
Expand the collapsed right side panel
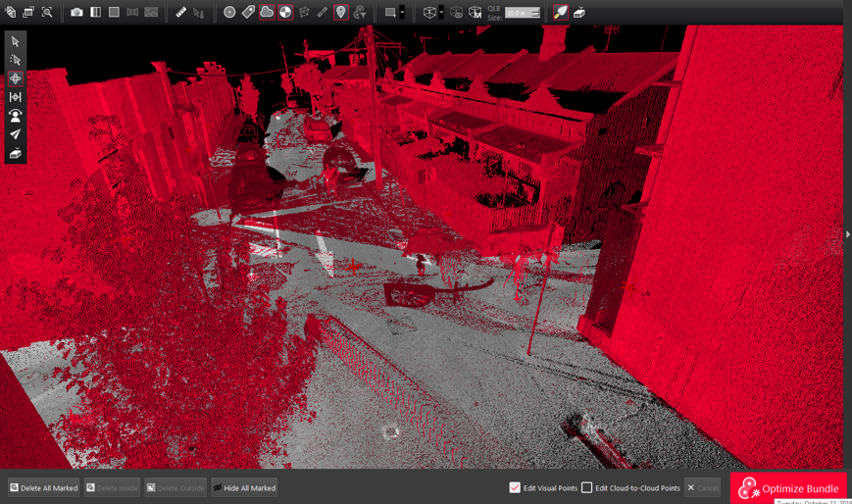coord(847,234)
